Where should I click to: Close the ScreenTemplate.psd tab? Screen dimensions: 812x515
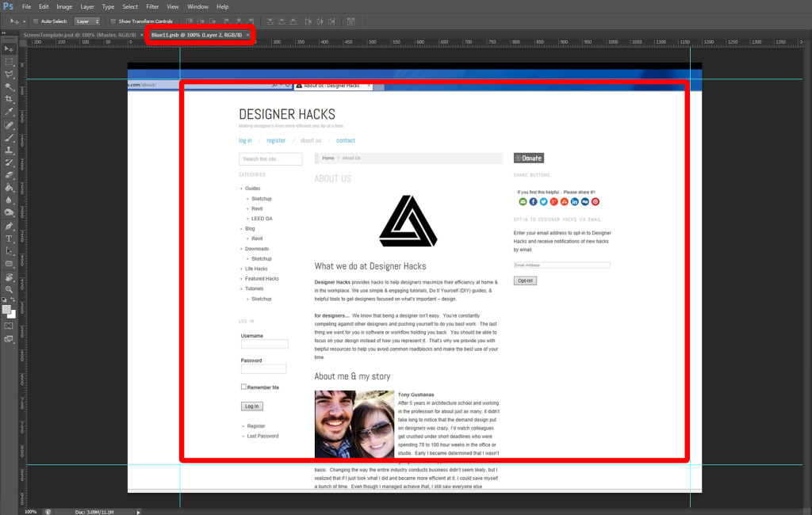[142, 35]
